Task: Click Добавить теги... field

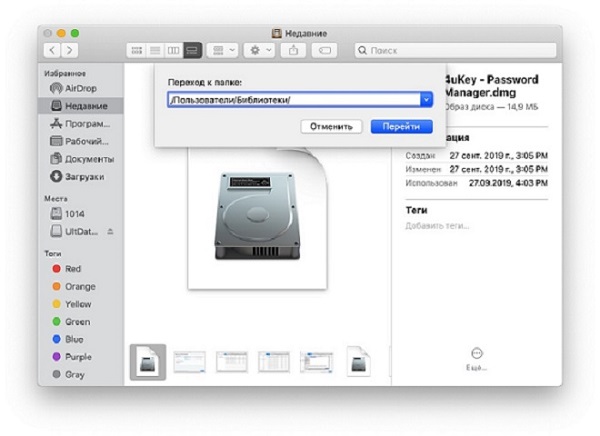Action: [x=437, y=226]
